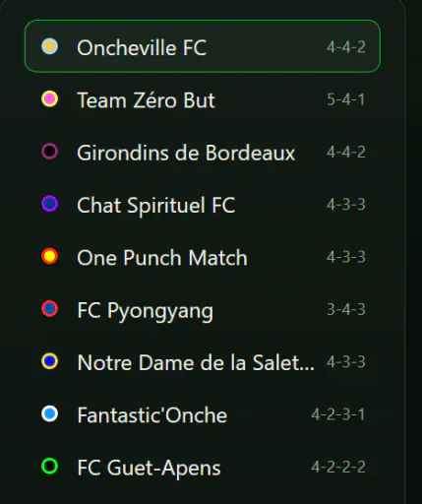Pick the One Punch Match team

coord(203,256)
